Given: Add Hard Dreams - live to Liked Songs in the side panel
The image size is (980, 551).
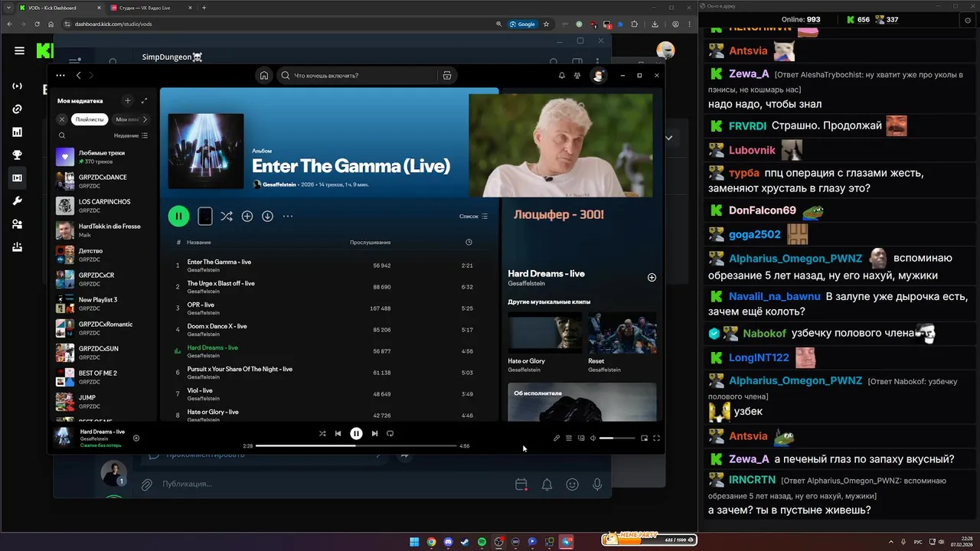Looking at the screenshot, I should pyautogui.click(x=652, y=278).
